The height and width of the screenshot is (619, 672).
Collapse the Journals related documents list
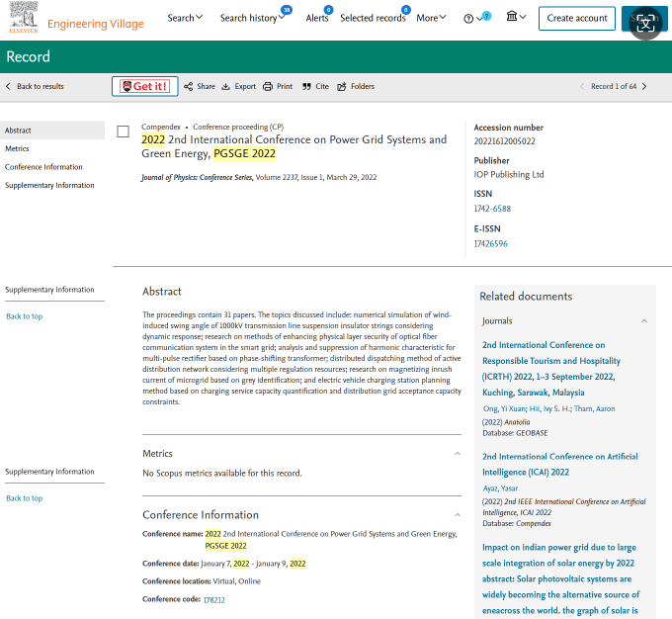click(x=643, y=321)
